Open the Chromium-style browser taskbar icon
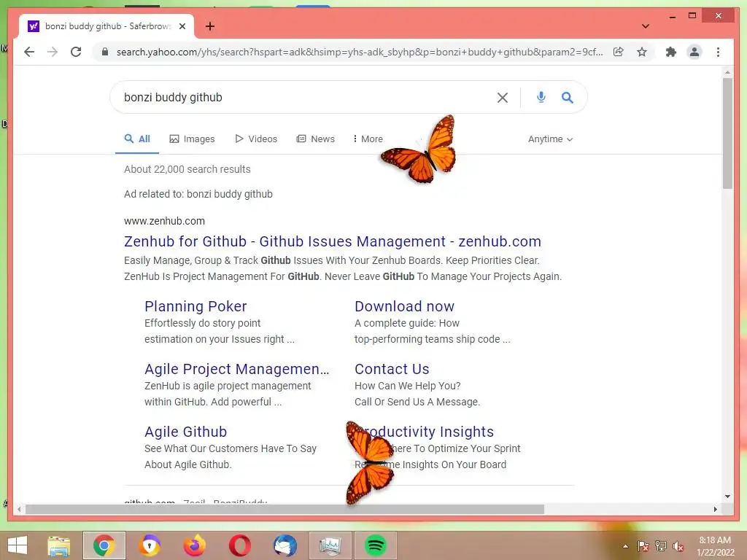The width and height of the screenshot is (747, 560). tap(150, 545)
